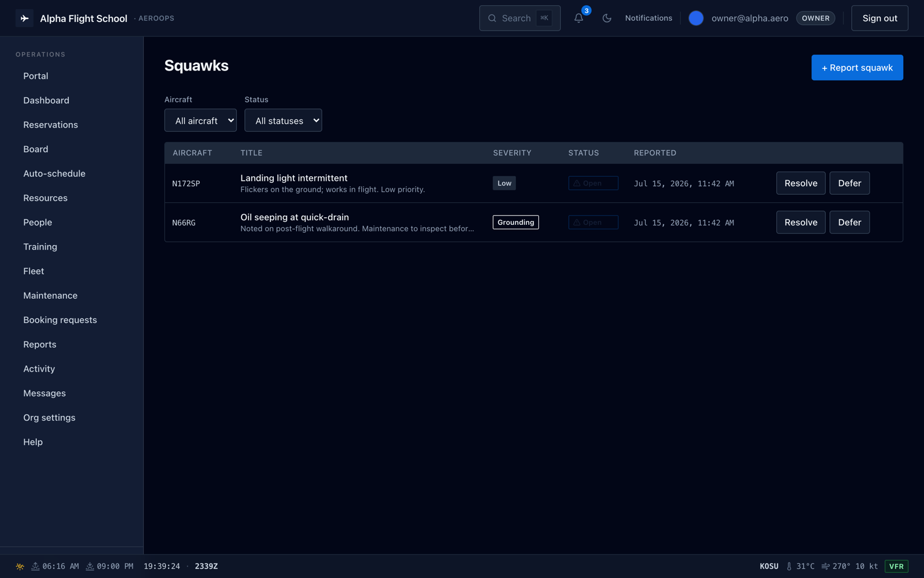Screen dimensions: 924x578
Task: Click the sun icon in status bar
Action: (x=20, y=566)
